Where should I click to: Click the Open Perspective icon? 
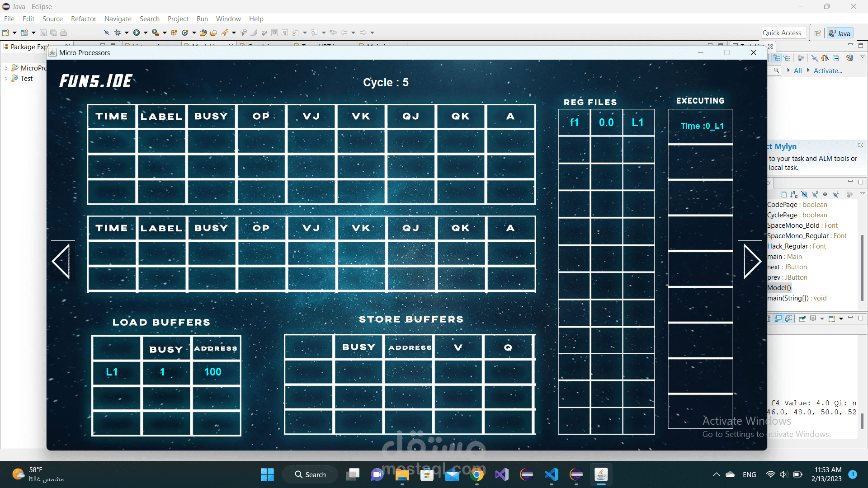[817, 33]
